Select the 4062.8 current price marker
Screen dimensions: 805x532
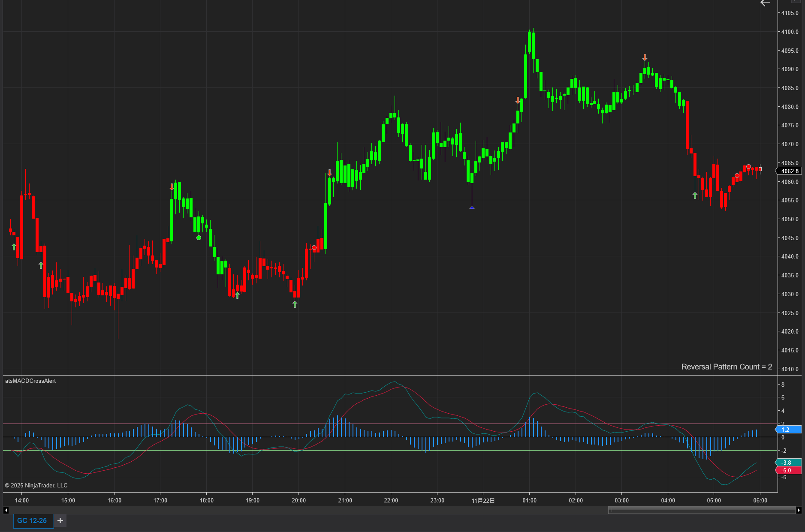click(x=789, y=171)
